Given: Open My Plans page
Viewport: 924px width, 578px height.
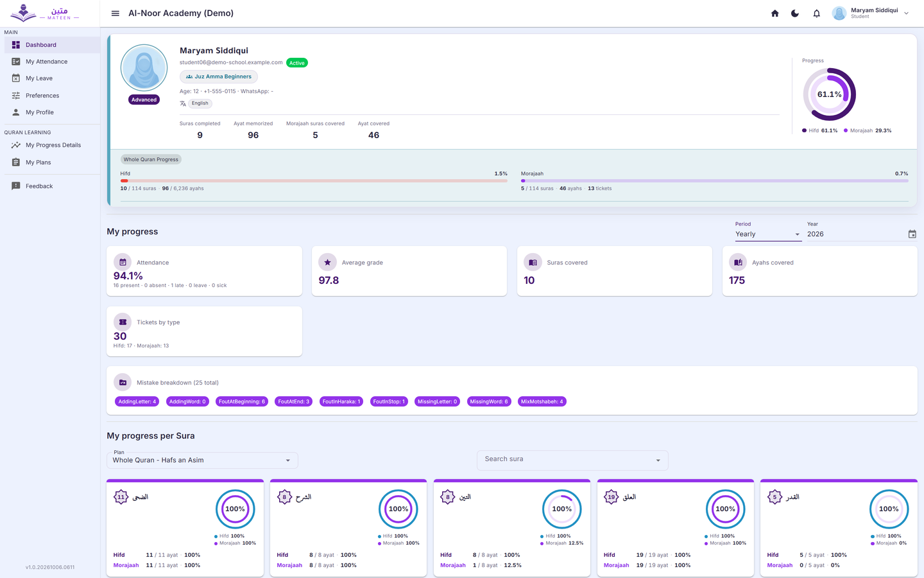Looking at the screenshot, I should [x=52, y=162].
